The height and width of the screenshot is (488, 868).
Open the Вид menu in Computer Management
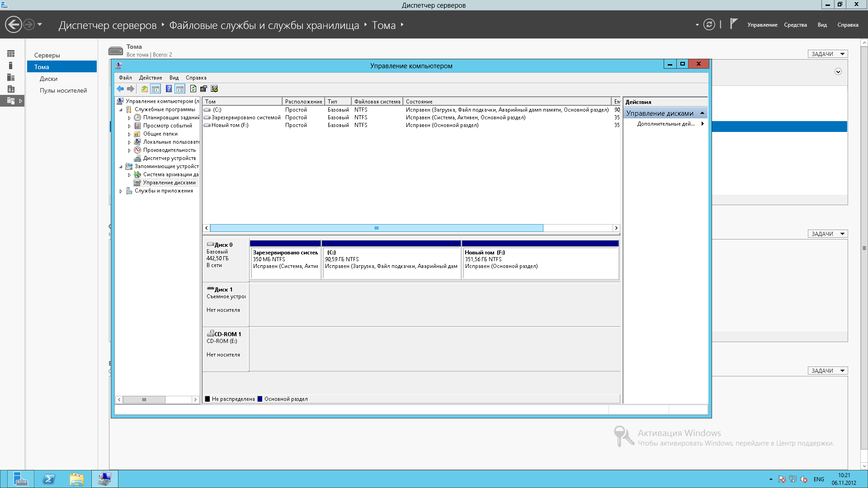coord(174,78)
